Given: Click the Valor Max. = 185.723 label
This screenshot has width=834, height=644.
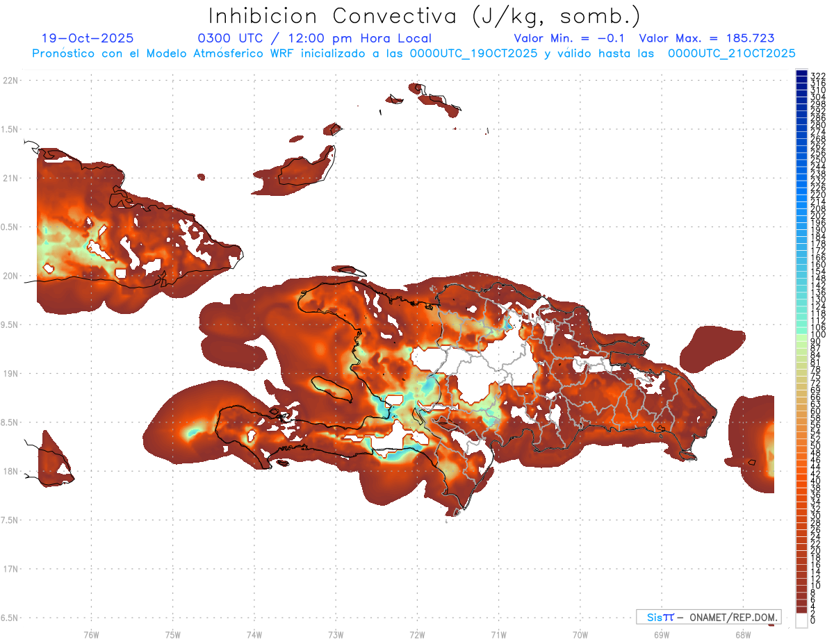Looking at the screenshot, I should click(x=707, y=39).
